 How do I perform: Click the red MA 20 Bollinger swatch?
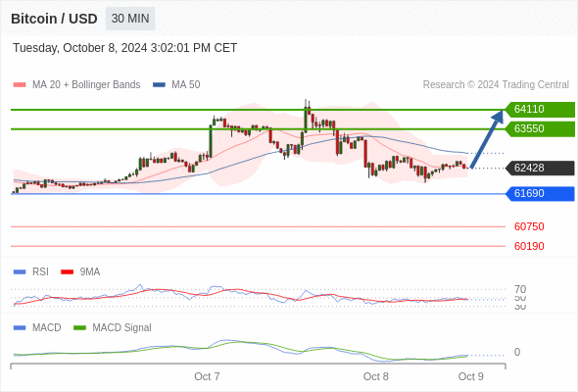click(x=20, y=85)
